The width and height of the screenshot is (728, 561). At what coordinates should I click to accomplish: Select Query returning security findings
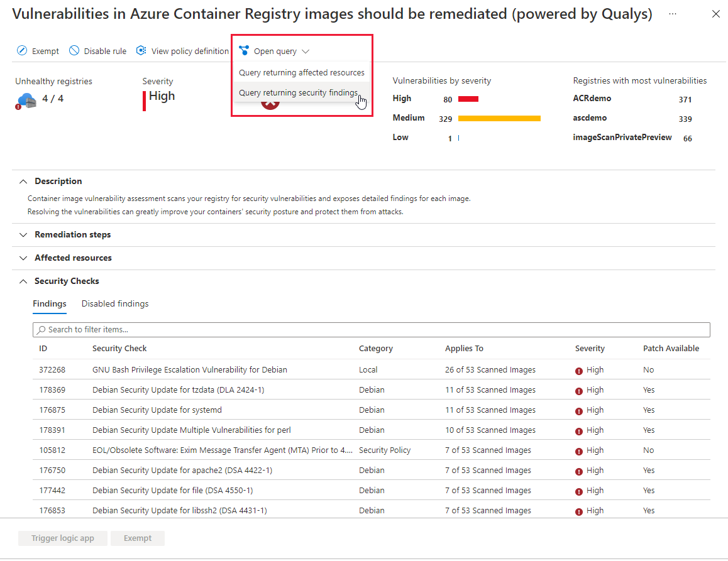(297, 92)
